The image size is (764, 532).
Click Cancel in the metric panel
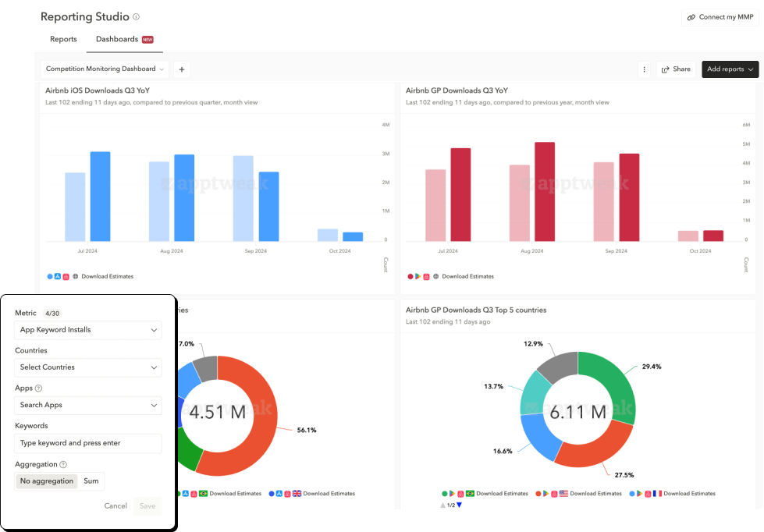pos(115,505)
